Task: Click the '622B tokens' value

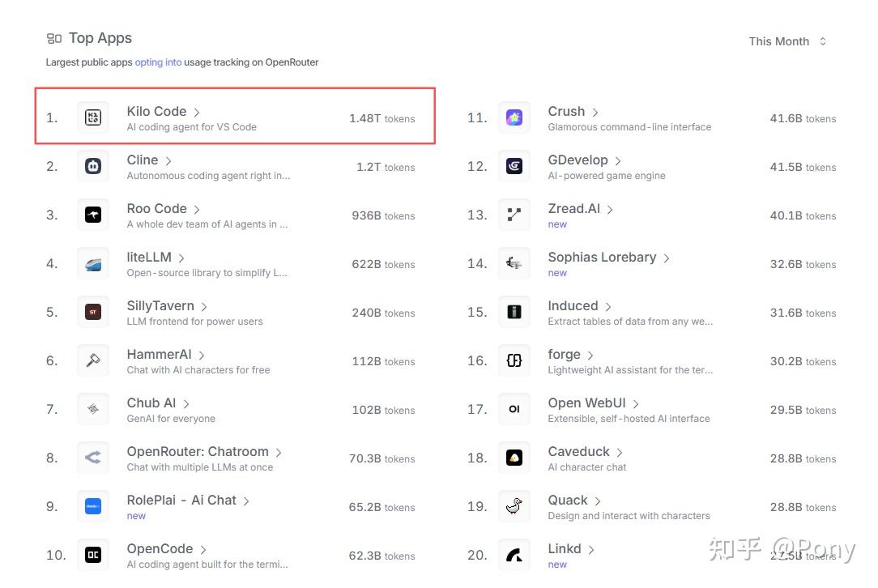Action: click(x=384, y=264)
